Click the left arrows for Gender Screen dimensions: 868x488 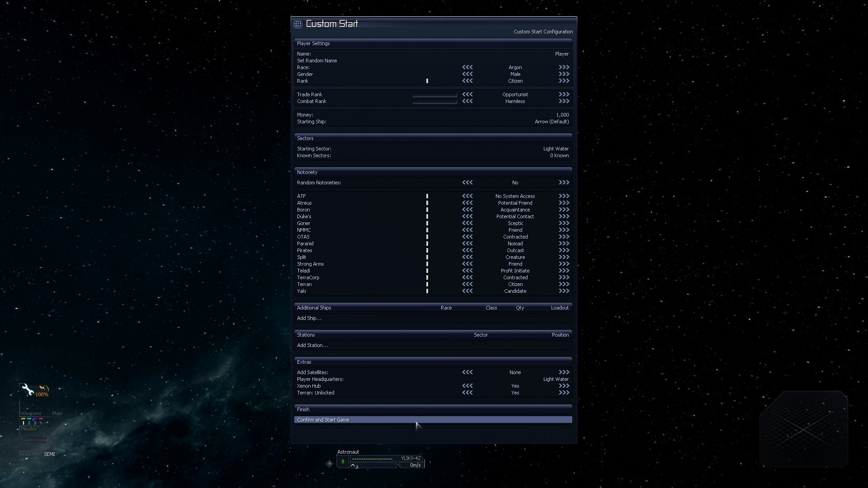[x=467, y=74]
